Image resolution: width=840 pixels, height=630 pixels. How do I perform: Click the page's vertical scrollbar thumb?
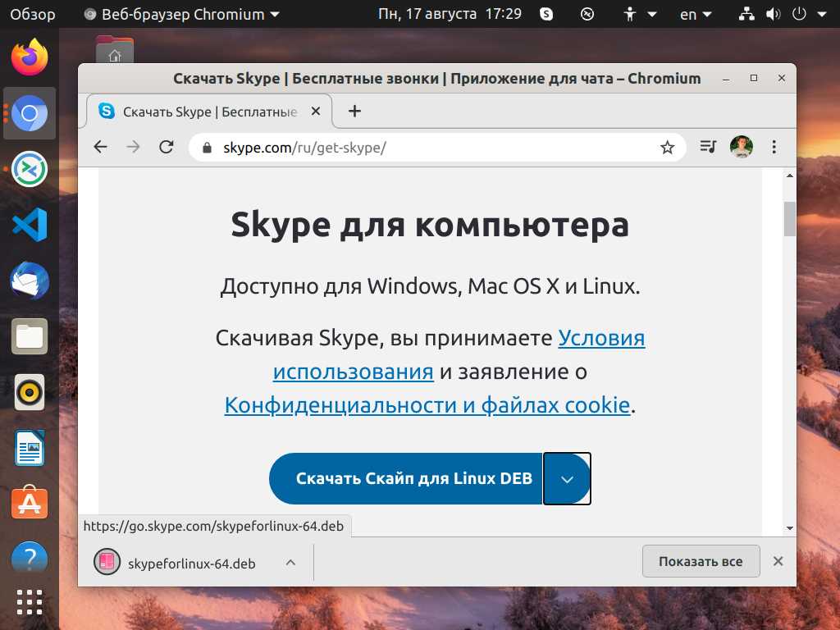790,219
